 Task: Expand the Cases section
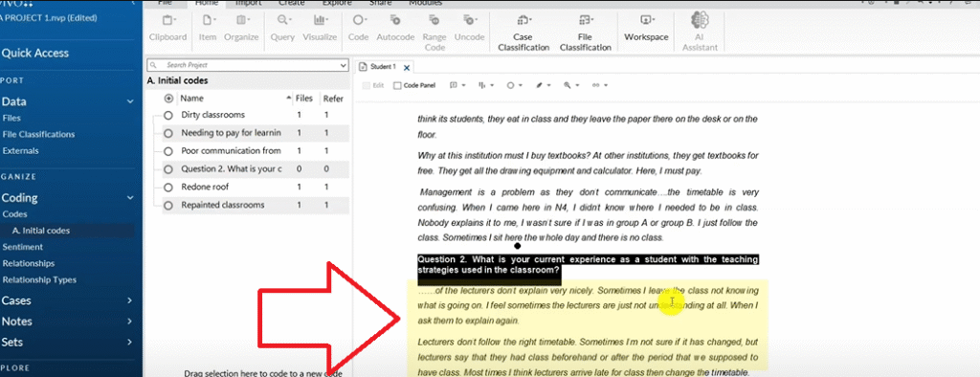[130, 300]
